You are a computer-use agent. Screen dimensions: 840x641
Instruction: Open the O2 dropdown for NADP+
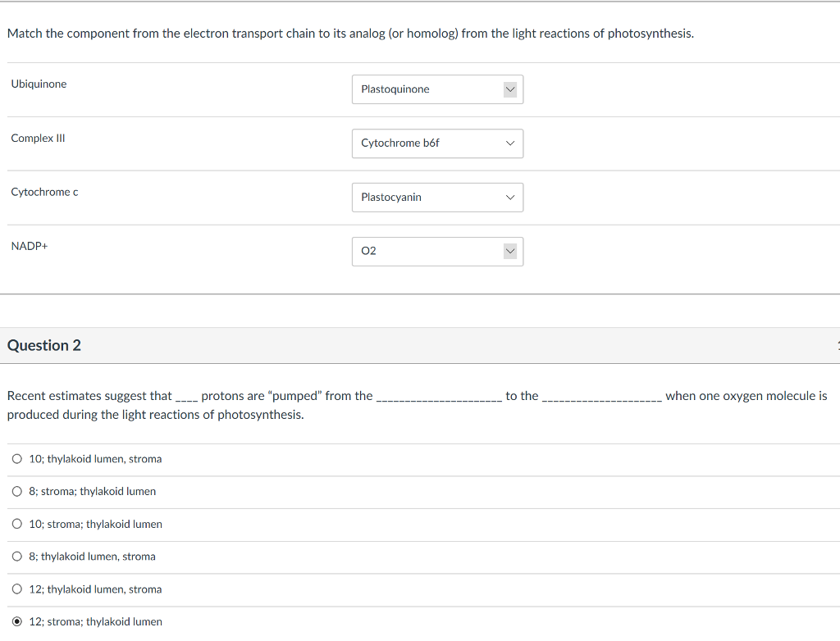[437, 252]
